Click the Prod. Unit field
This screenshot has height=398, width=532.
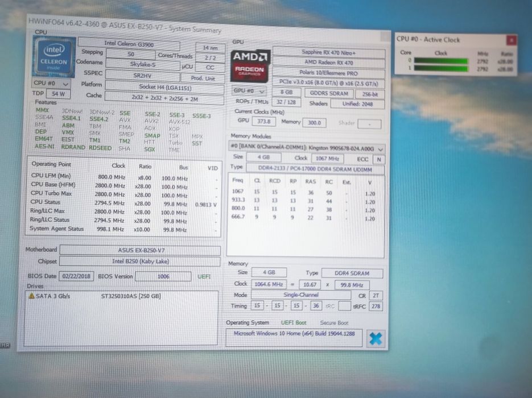(x=203, y=78)
